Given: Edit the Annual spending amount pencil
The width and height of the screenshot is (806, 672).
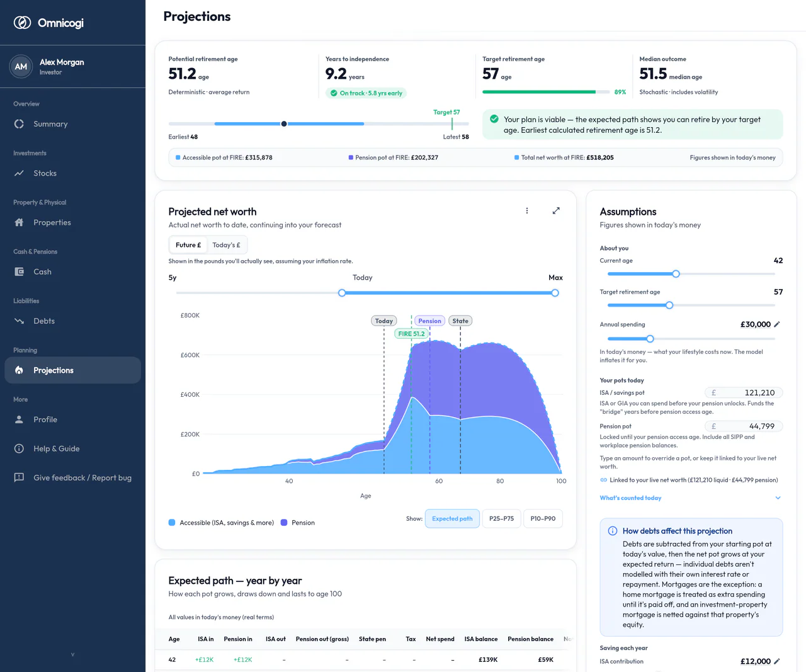Looking at the screenshot, I should [777, 324].
